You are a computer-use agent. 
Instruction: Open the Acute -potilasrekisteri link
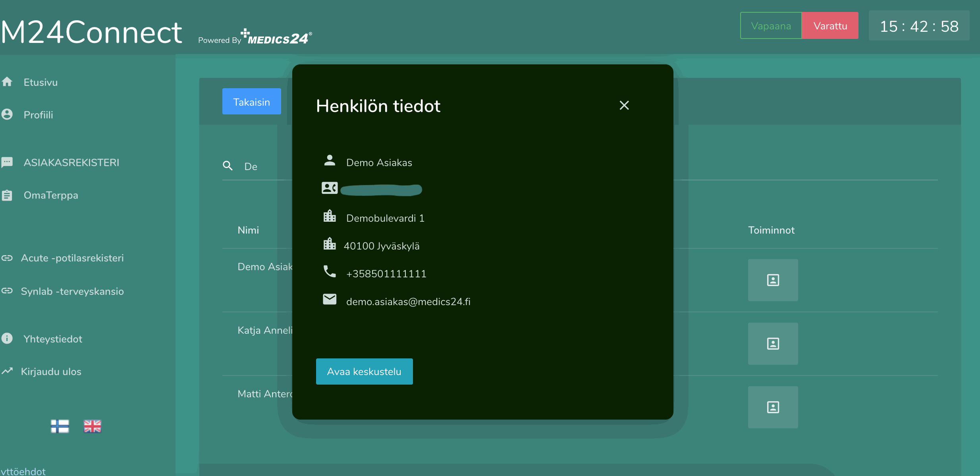72,258
